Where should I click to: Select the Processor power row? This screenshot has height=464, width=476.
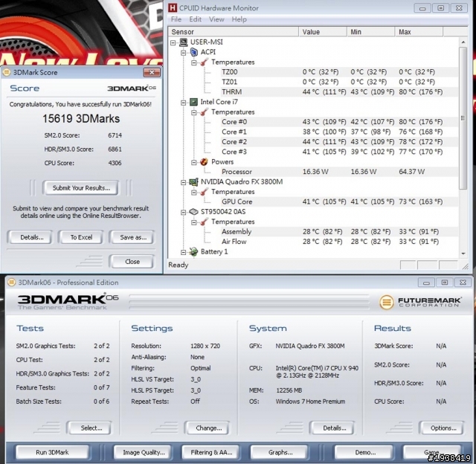click(340, 172)
